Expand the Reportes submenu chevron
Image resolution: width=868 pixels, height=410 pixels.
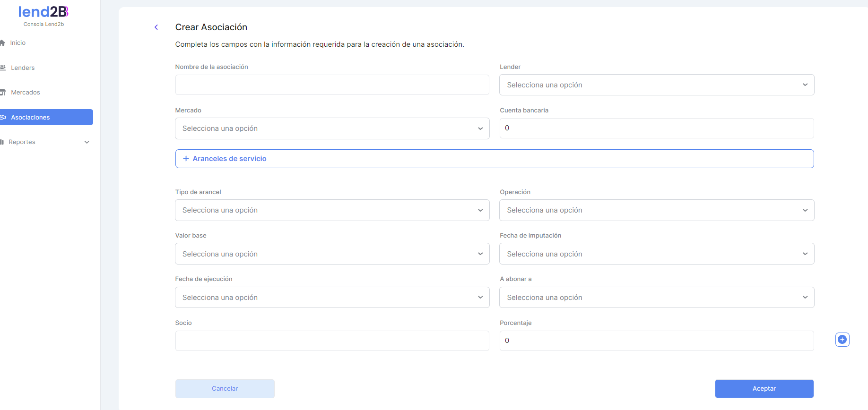87,142
